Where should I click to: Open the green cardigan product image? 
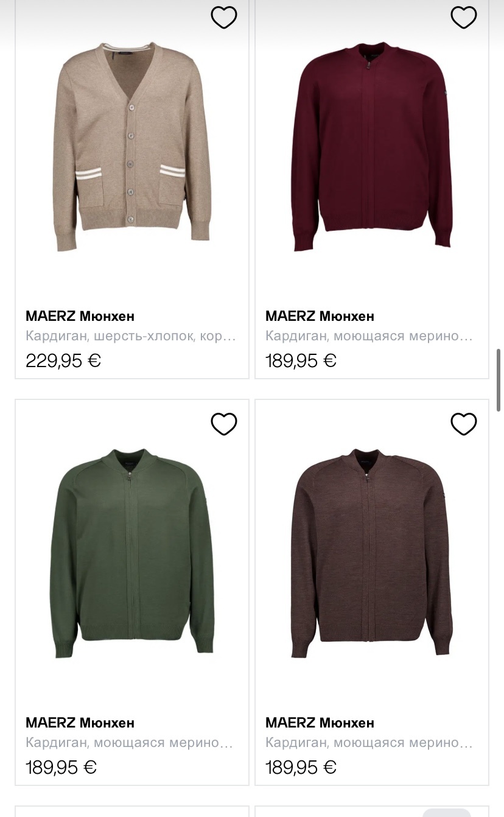click(132, 553)
